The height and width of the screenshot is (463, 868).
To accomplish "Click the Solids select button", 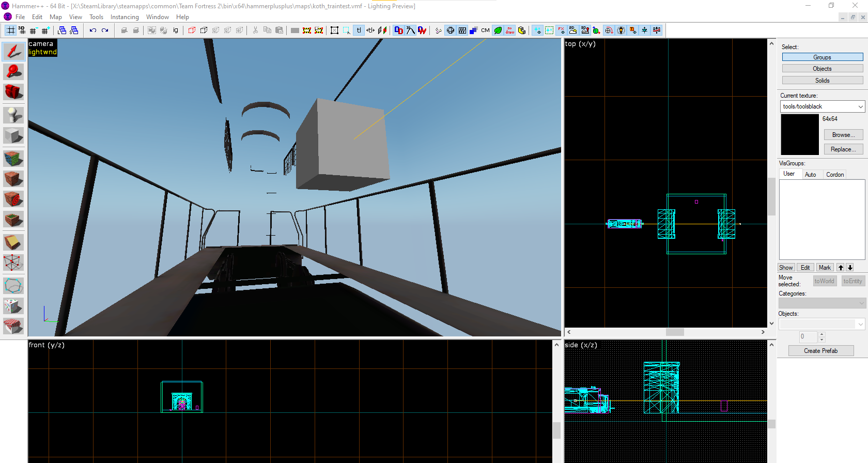I will (823, 81).
